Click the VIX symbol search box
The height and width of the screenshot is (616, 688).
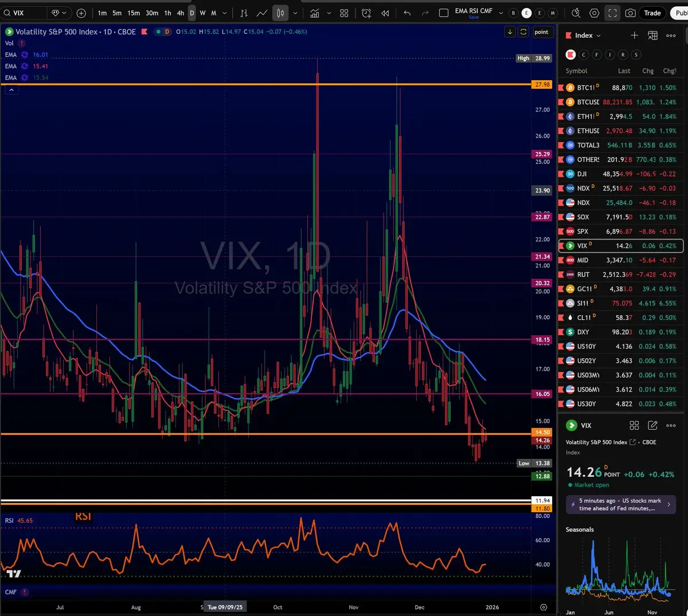[x=24, y=13]
